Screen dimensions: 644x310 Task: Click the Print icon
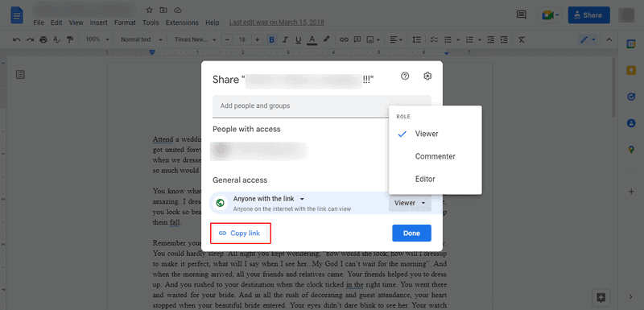coord(43,39)
